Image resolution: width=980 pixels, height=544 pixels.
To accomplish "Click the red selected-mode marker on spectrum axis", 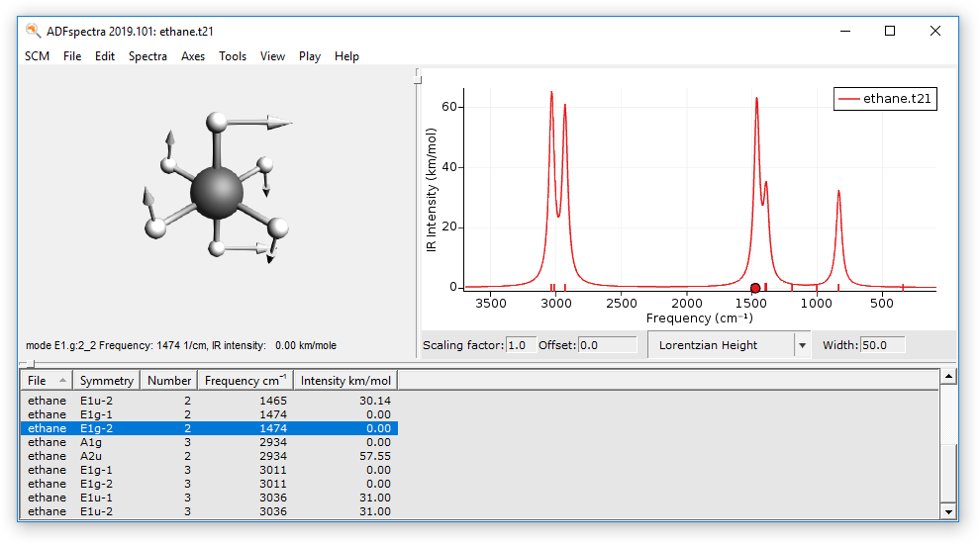I will point(755,288).
